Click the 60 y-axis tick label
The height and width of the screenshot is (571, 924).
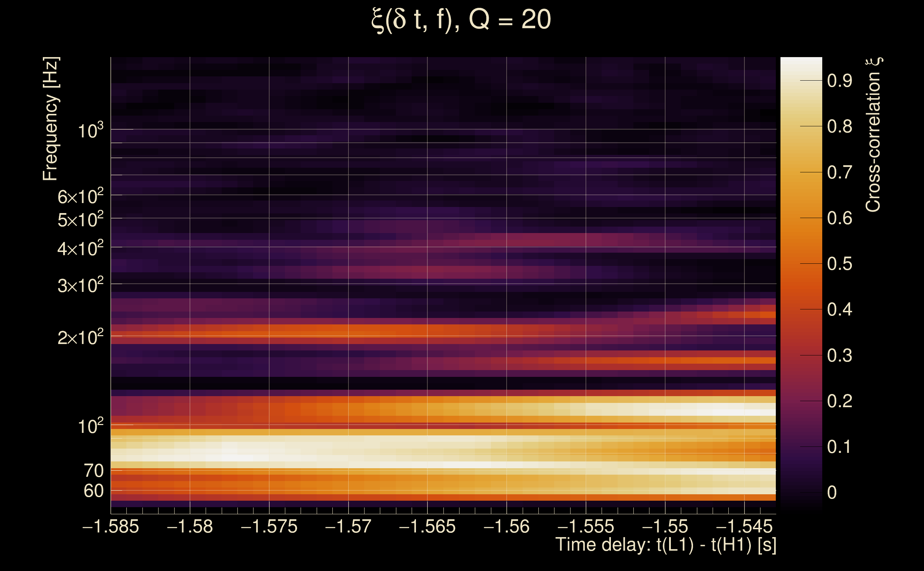point(93,491)
